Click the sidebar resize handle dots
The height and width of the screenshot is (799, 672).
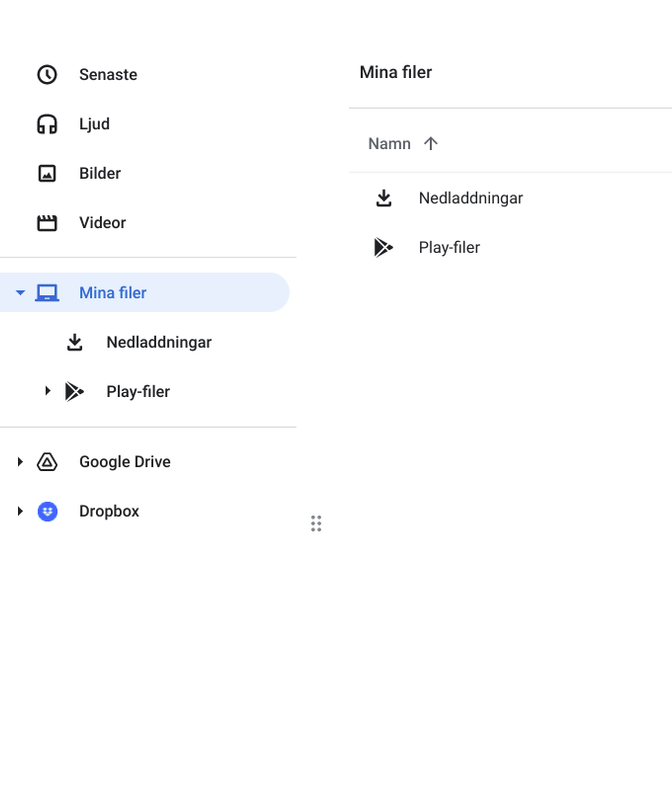point(316,523)
